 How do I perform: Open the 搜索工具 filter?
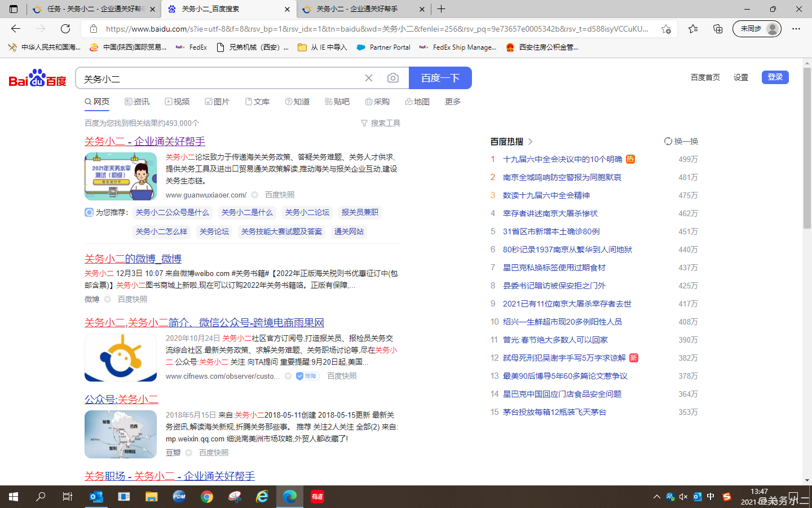(381, 123)
